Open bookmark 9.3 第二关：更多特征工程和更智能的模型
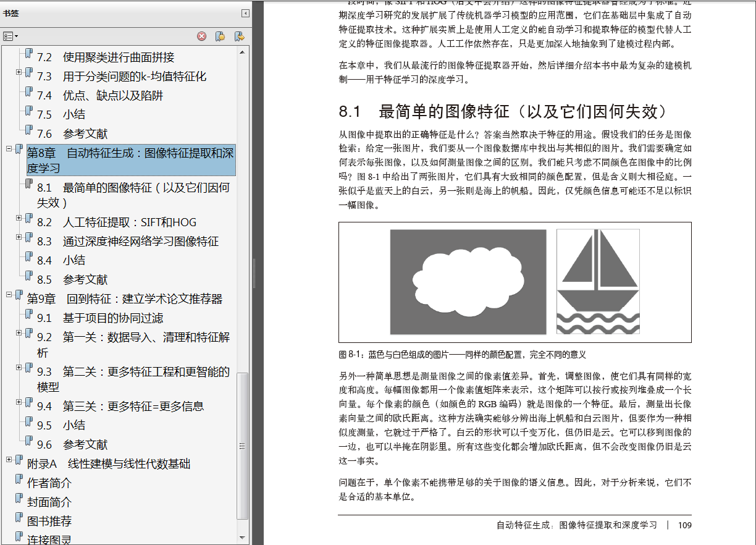 133,379
